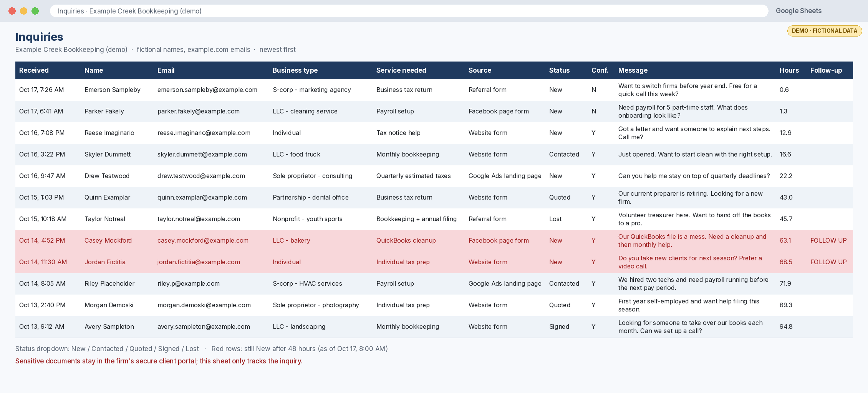Click FOLLOW UP in Jordan Fictitia's row

[x=828, y=262]
